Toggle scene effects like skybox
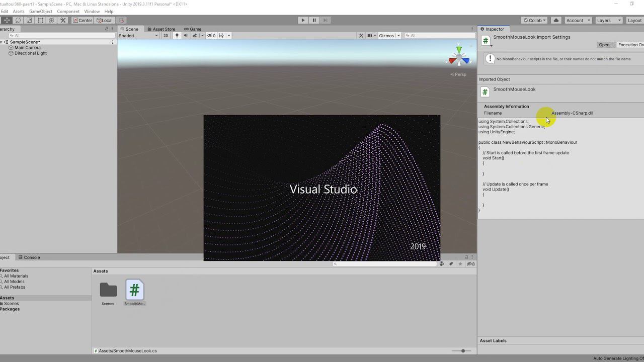 tap(195, 36)
